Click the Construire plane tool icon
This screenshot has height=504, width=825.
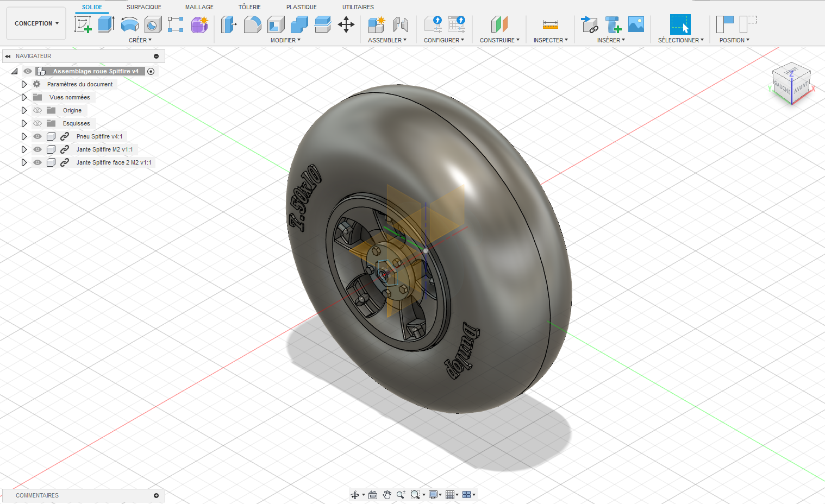click(499, 24)
